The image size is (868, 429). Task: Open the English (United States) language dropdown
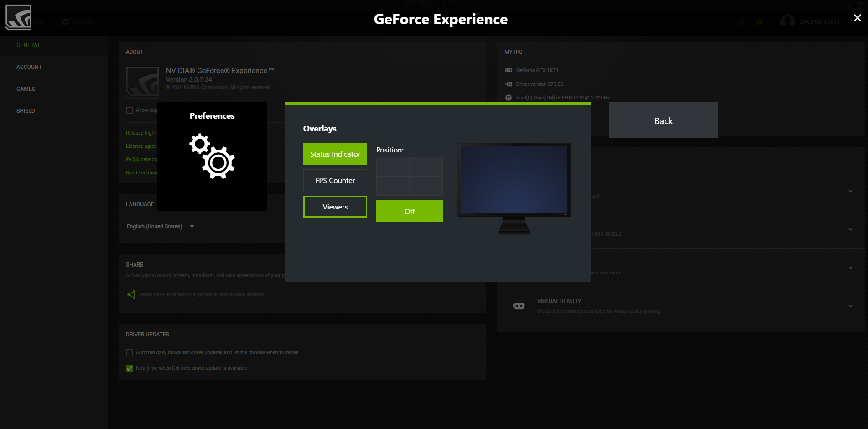coord(161,226)
